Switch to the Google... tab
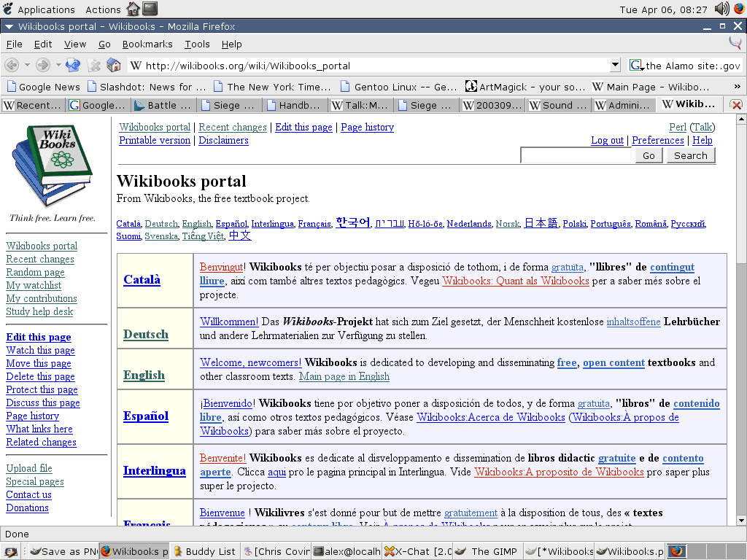Image resolution: width=747 pixels, height=560 pixels. 98,105
